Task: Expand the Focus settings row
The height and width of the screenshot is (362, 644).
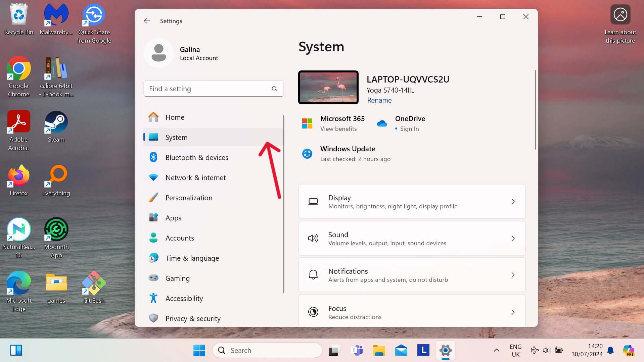Action: click(x=412, y=311)
